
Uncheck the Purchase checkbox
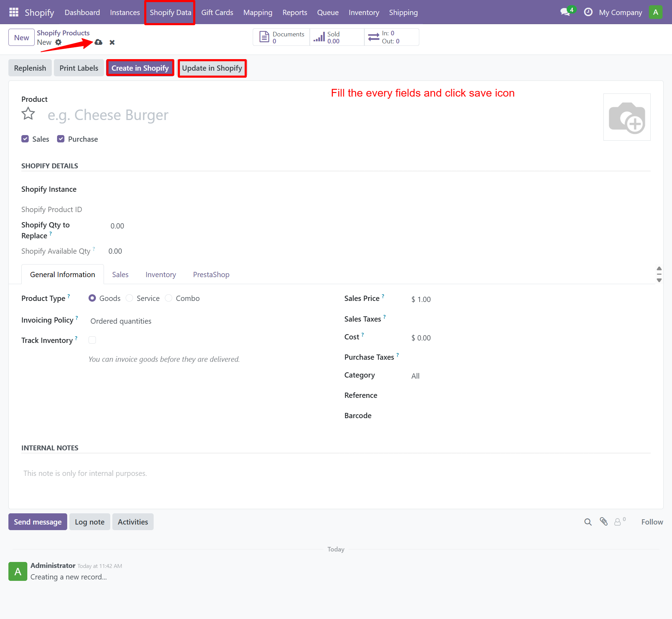pos(61,139)
